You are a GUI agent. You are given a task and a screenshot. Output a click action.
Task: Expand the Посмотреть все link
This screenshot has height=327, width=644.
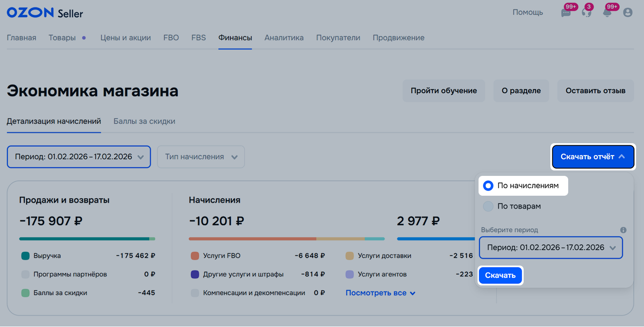380,293
